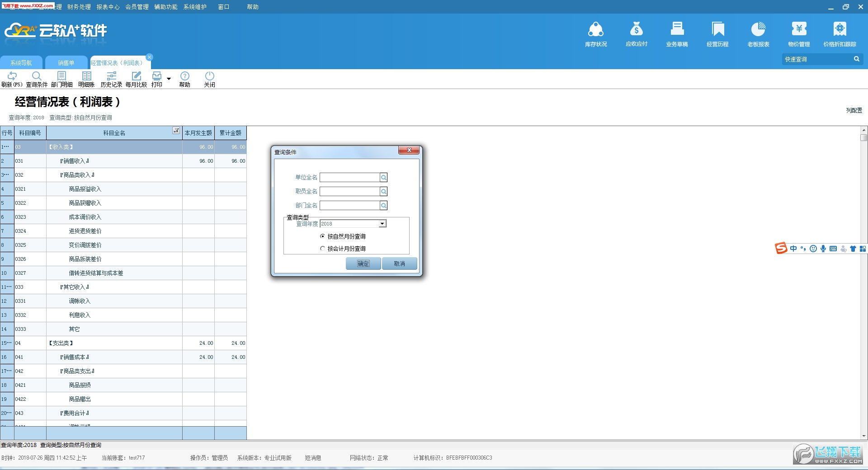The width and height of the screenshot is (868, 470).
Task: Toggle Sogou Chinese/English mode icon
Action: click(793, 249)
